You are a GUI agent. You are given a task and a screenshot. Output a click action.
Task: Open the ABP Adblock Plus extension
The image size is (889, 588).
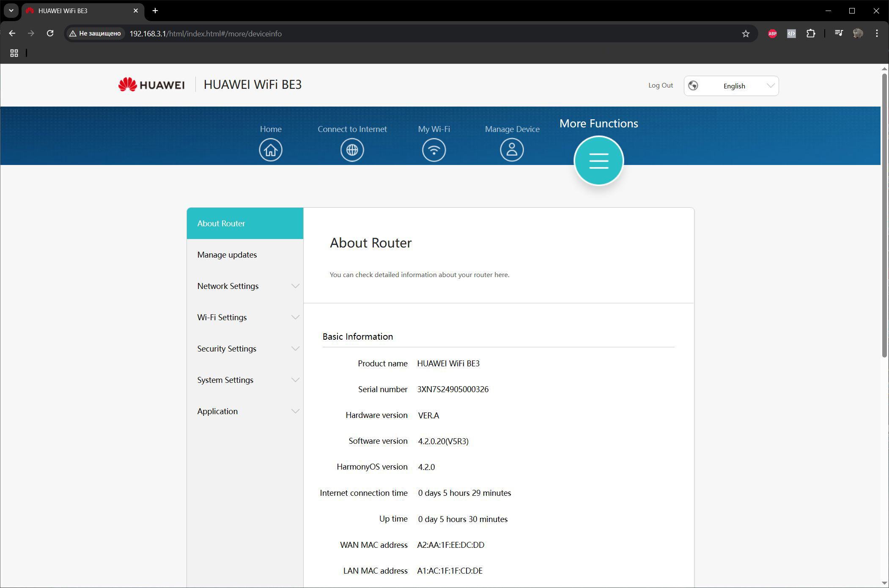[772, 33]
